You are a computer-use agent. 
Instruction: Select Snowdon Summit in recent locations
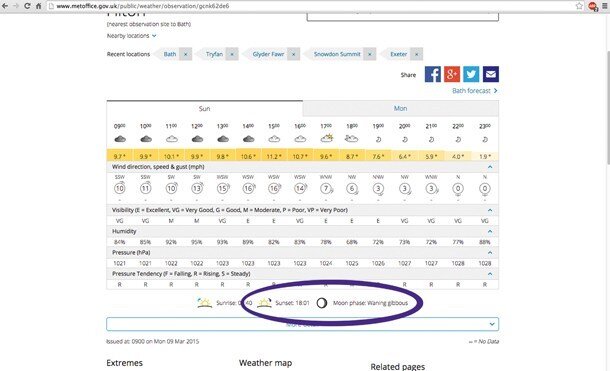point(337,54)
